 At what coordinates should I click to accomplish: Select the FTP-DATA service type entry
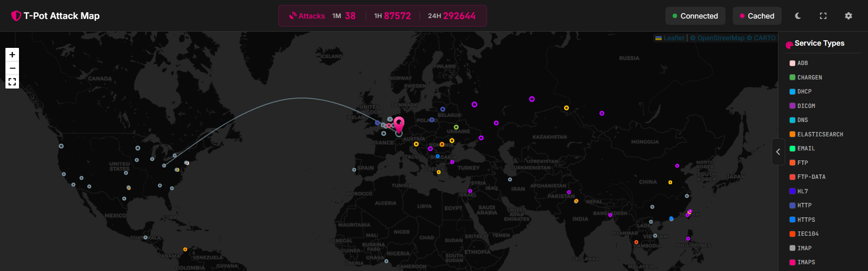(x=811, y=177)
